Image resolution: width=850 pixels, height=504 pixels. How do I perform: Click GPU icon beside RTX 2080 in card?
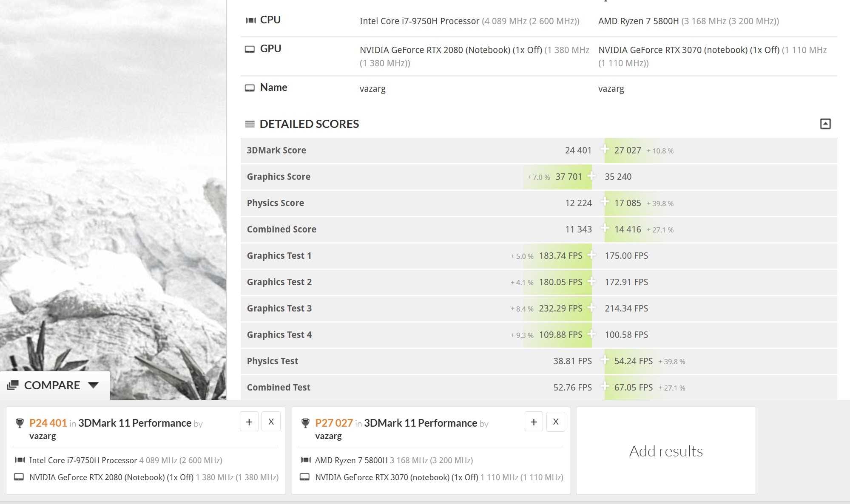tap(19, 477)
